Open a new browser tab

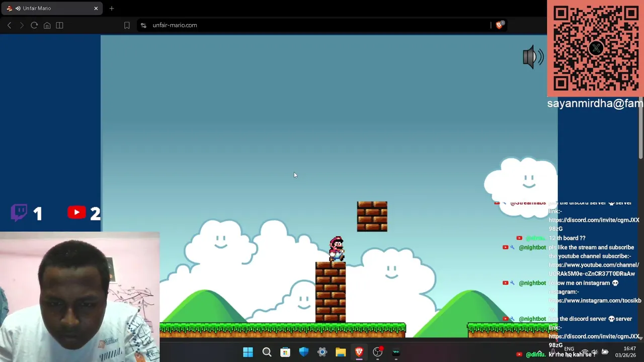click(112, 8)
